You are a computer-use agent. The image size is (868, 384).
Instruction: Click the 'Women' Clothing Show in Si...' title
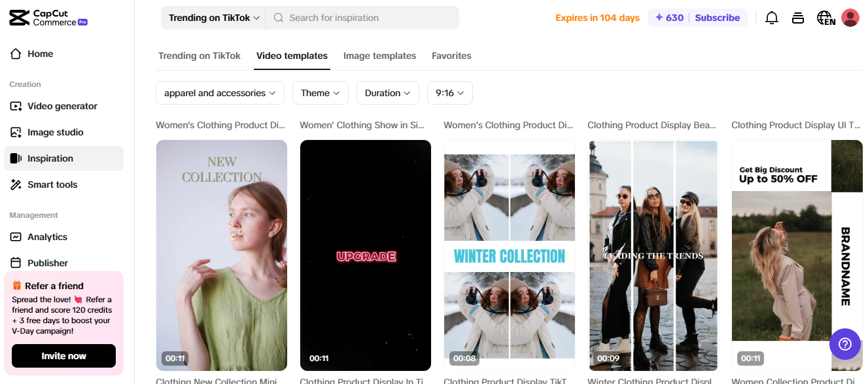pos(363,125)
